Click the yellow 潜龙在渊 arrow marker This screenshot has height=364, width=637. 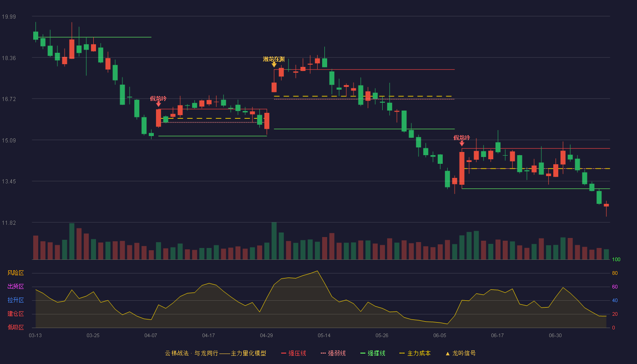click(x=274, y=65)
